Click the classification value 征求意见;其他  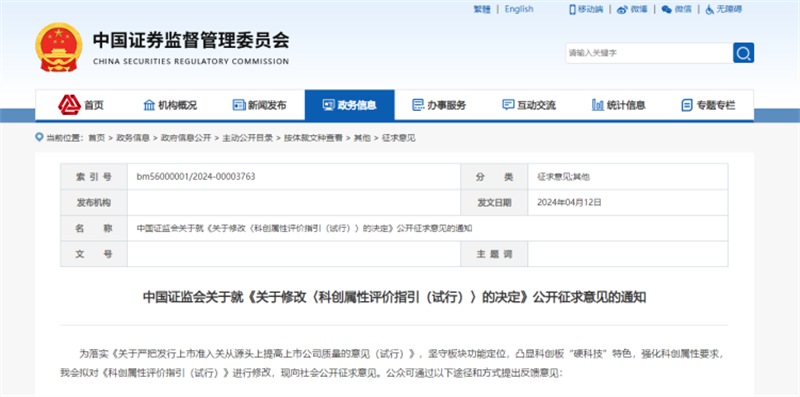tap(563, 177)
